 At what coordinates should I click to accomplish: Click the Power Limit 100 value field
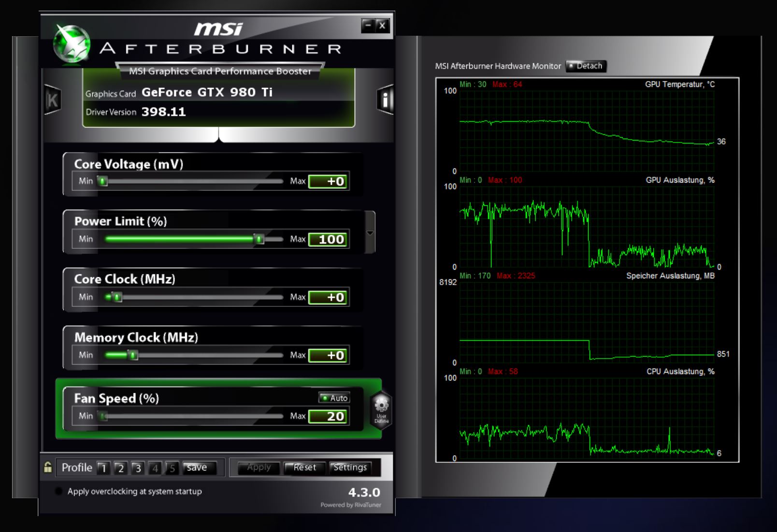click(329, 239)
